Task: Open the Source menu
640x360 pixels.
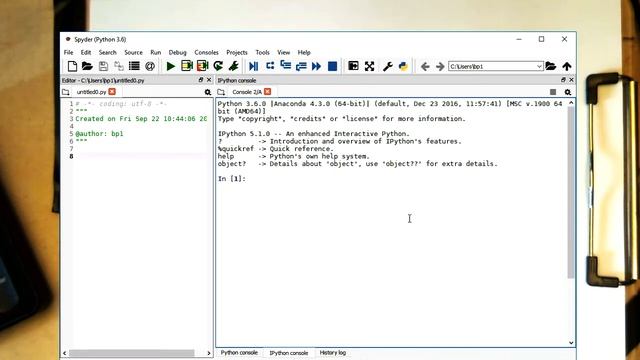Action: [x=133, y=52]
